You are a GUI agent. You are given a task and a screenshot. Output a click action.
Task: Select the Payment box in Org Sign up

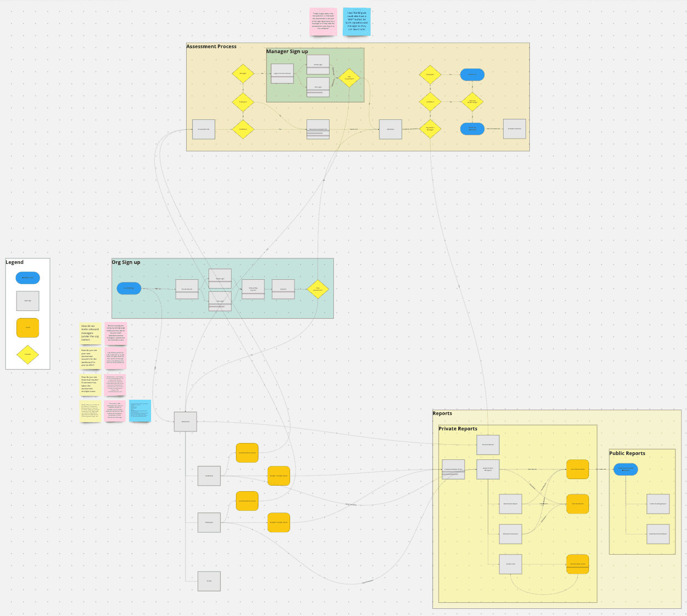284,289
